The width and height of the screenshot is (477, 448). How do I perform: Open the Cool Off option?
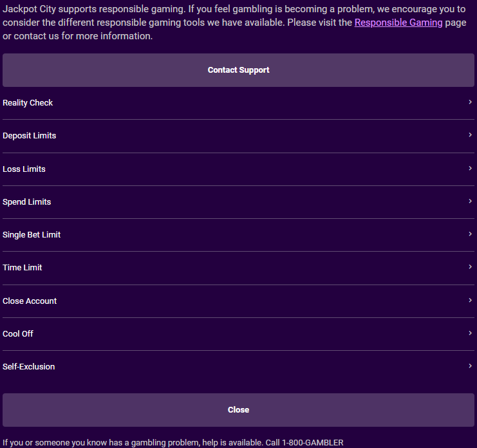[x=238, y=334]
